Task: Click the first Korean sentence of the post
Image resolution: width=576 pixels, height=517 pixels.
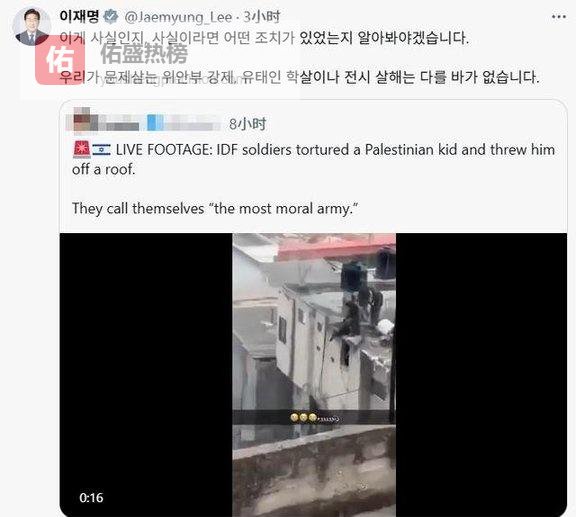Action: point(264,38)
